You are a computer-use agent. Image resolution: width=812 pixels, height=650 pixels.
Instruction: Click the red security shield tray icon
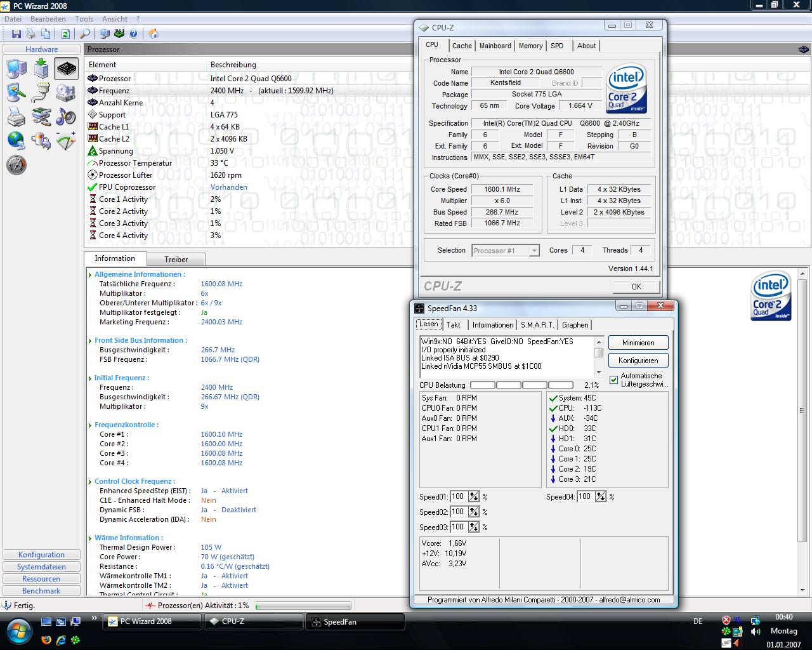tap(726, 620)
